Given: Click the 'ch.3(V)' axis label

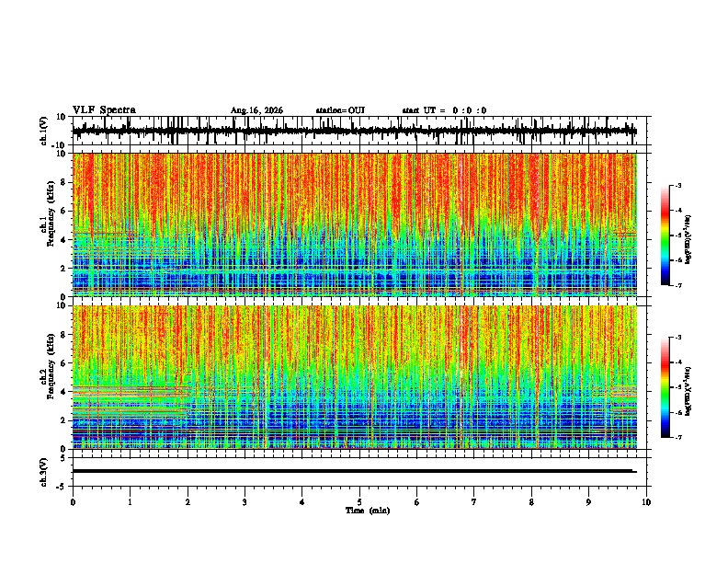Looking at the screenshot, I should tap(43, 473).
